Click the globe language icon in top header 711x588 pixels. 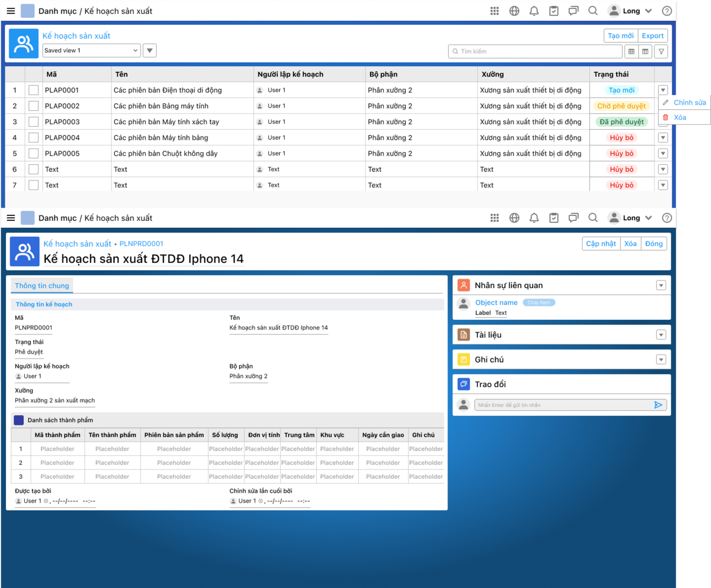click(x=514, y=11)
